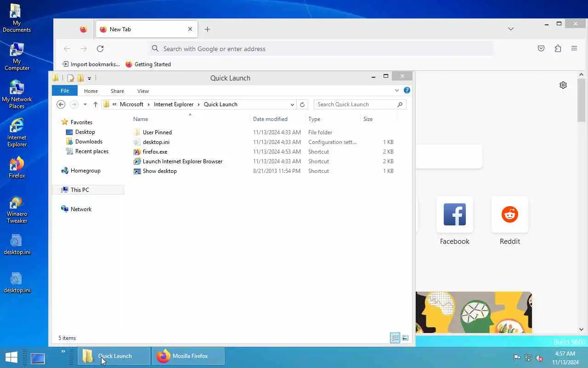Select Launch Internet Explorer Browser shortcut
This screenshot has height=368, width=588.
click(x=182, y=161)
